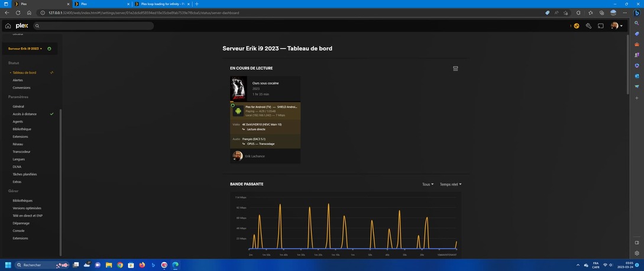Open Télé en direct et ENP

coord(28,216)
